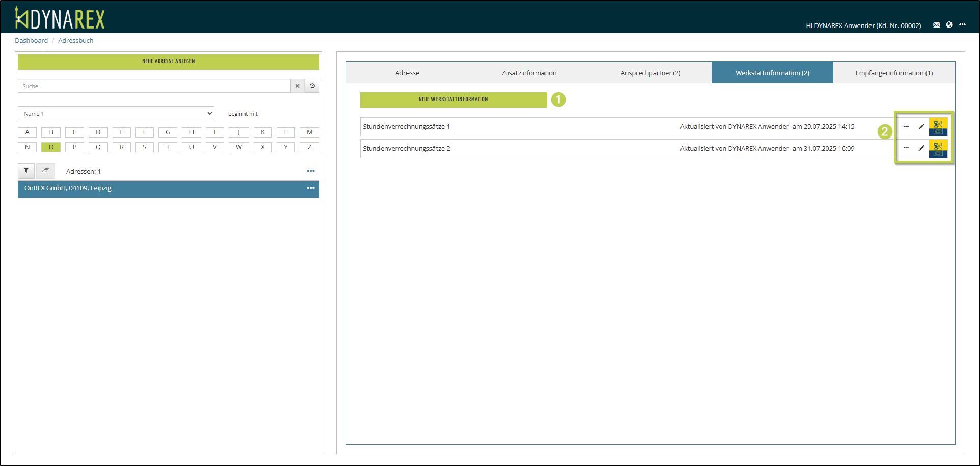Screen dimensions: 980x466
Task: Switch to the Ansprechpartner (2) tab
Action: click(x=650, y=73)
